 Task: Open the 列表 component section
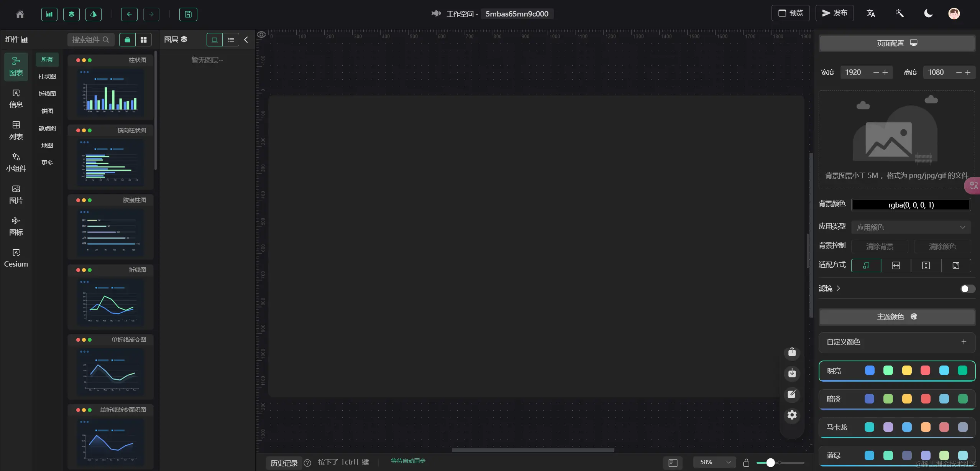pos(16,130)
